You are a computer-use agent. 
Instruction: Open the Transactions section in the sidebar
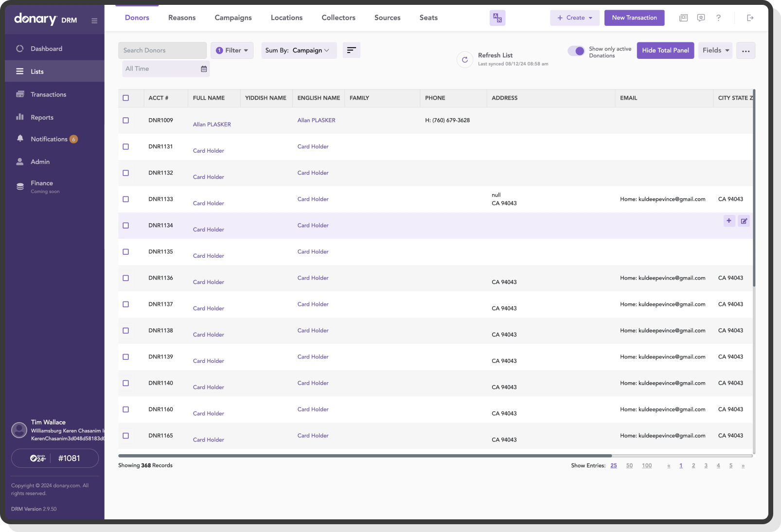coord(49,94)
